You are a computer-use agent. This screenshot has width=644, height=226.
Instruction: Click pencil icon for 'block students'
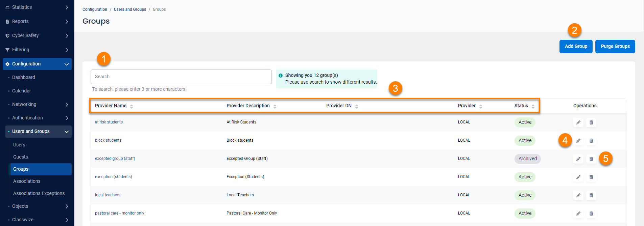tap(578, 141)
